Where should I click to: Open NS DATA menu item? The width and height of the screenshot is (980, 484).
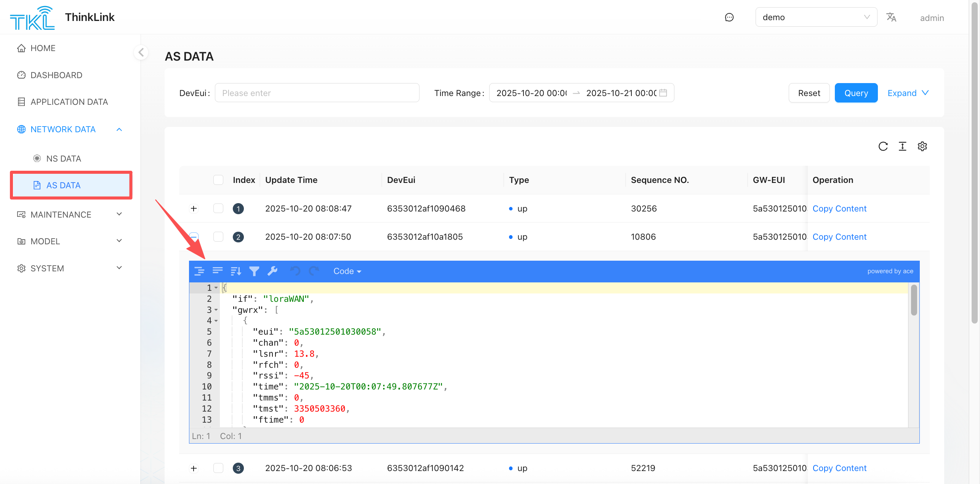click(64, 159)
